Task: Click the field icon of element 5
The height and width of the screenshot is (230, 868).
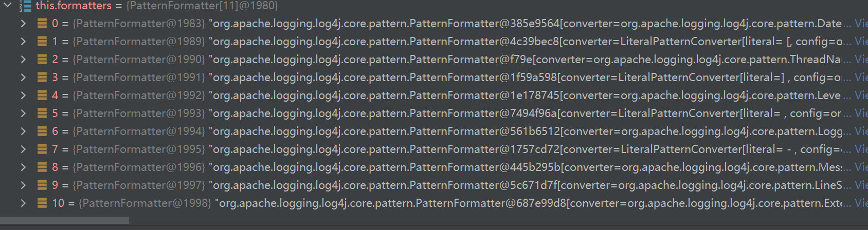Action: pyautogui.click(x=42, y=113)
